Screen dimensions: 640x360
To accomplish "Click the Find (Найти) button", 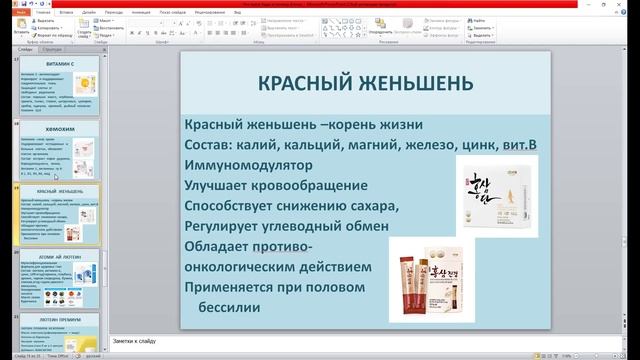I will 477,20.
